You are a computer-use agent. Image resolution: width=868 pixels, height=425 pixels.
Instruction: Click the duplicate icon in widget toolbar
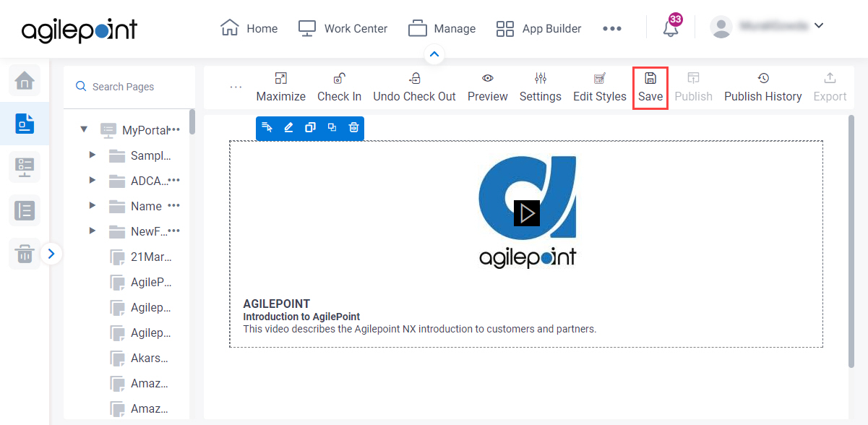tap(332, 128)
